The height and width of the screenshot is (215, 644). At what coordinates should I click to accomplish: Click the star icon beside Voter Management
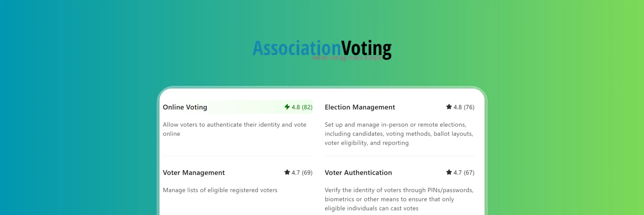287,173
